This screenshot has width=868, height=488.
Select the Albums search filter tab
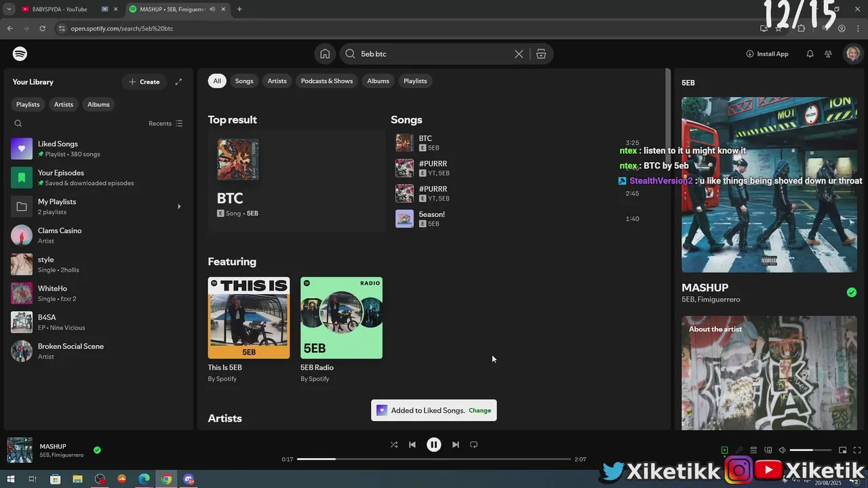tap(378, 81)
